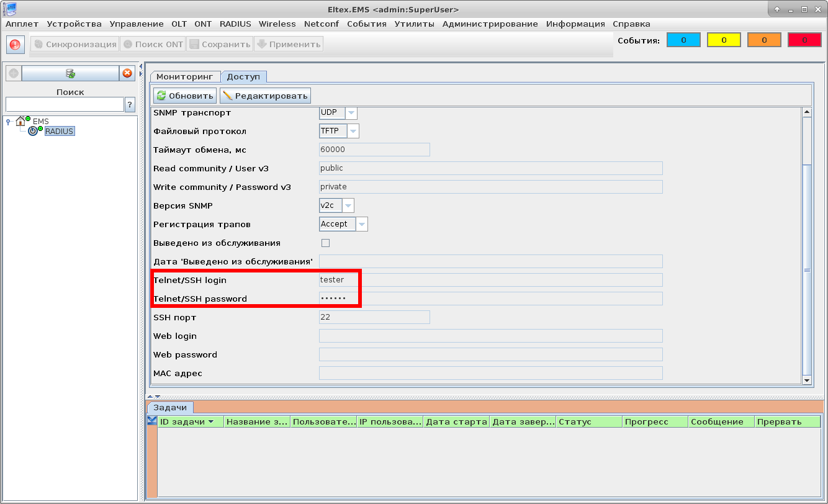Image resolution: width=828 pixels, height=504 pixels.
Task: Click the red events counter box
Action: point(804,40)
